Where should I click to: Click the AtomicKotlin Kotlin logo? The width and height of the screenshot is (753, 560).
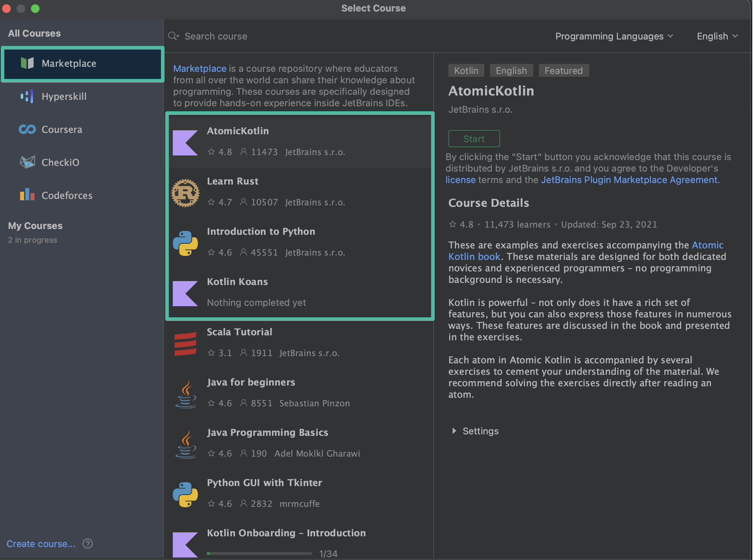point(185,143)
